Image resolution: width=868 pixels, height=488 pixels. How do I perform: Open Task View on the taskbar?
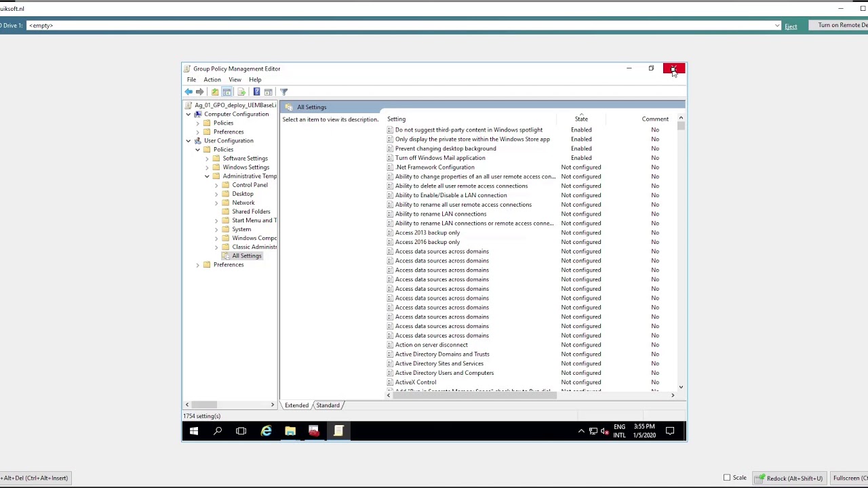(x=241, y=431)
